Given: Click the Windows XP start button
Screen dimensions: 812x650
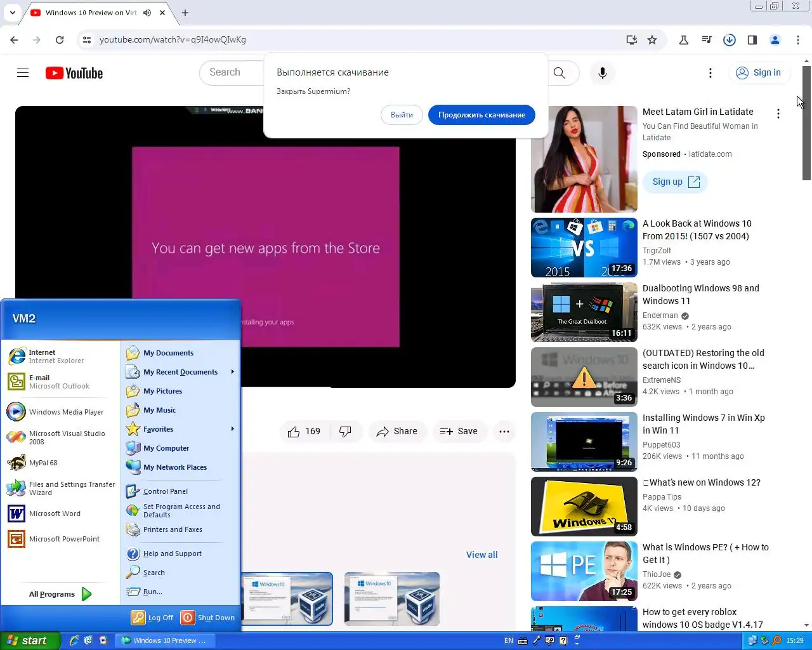Looking at the screenshot, I should point(30,640).
